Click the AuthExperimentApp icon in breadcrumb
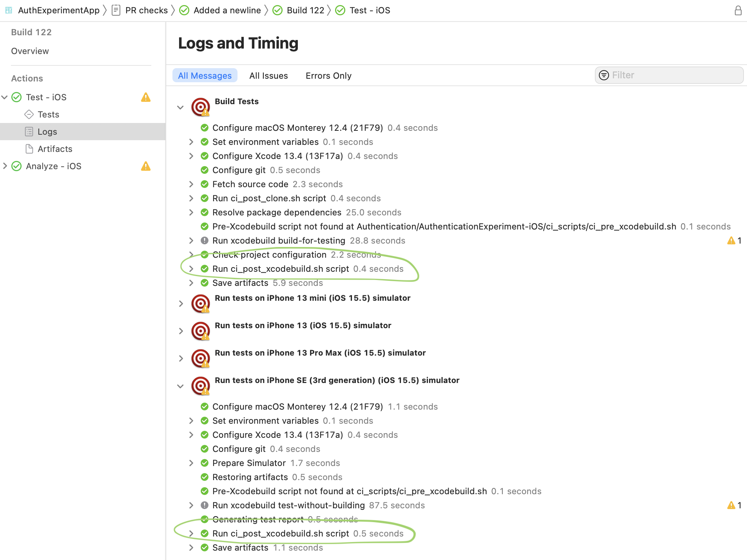The width and height of the screenshot is (747, 560). [x=9, y=11]
